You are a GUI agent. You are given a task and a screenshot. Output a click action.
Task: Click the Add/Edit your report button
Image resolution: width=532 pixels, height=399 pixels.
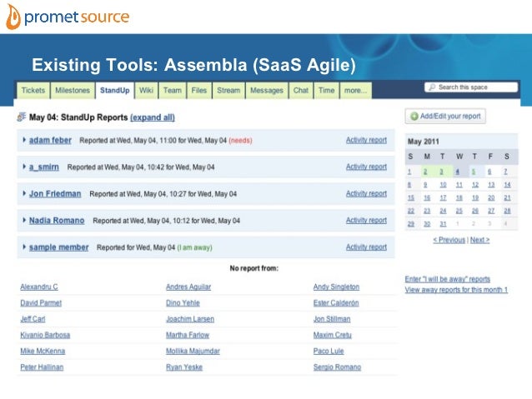click(x=445, y=117)
